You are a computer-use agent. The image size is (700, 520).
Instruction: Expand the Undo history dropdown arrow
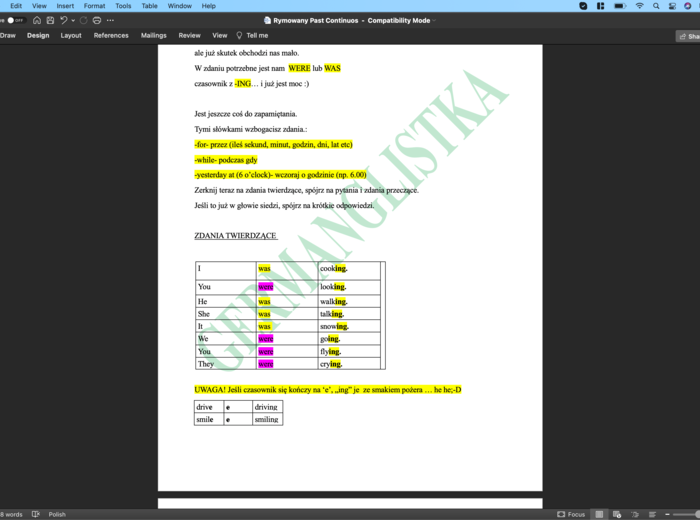tap(72, 20)
